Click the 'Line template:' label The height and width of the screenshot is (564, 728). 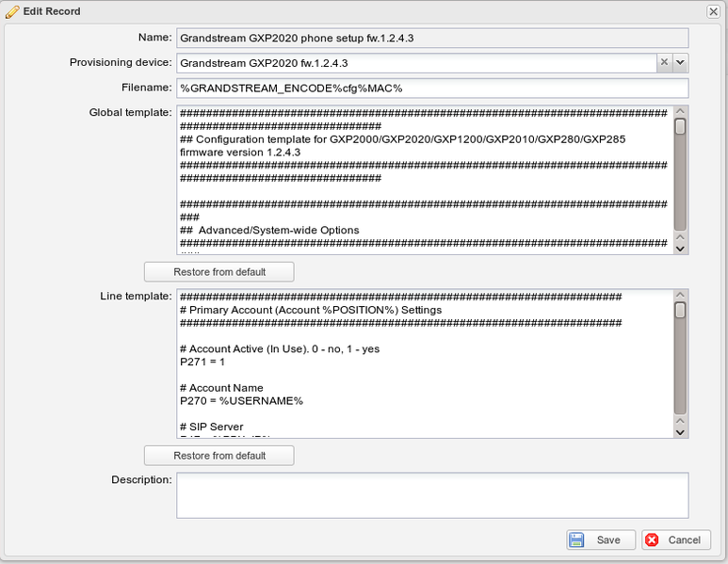point(136,297)
